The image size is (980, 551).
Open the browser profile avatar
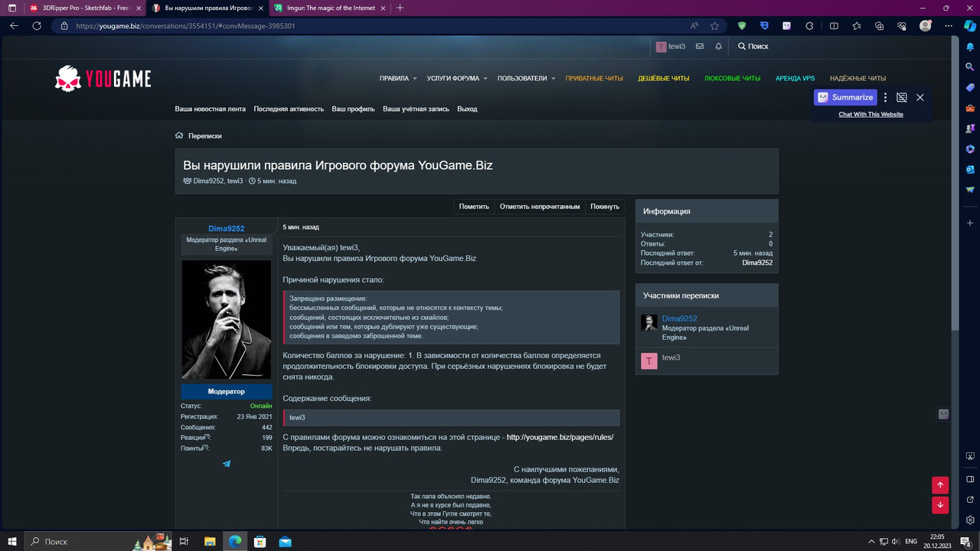point(926,25)
